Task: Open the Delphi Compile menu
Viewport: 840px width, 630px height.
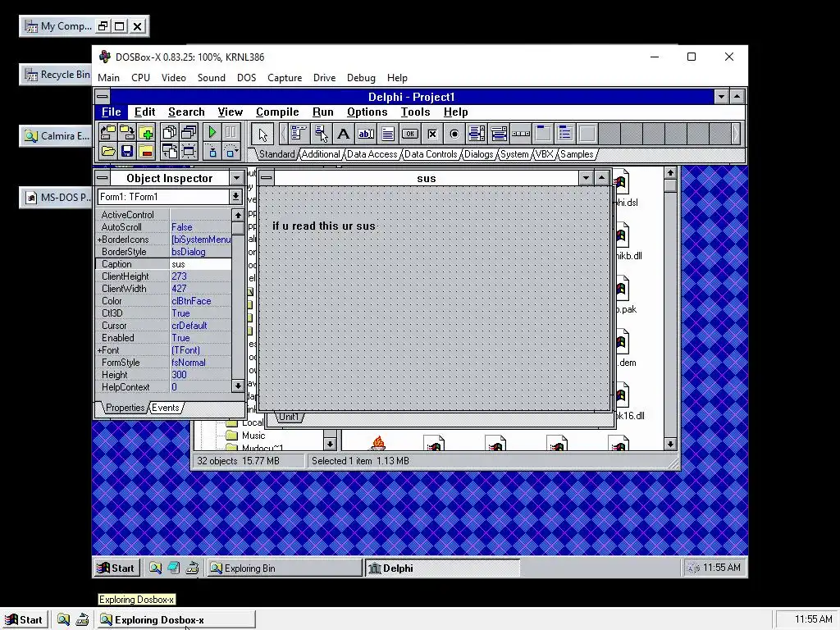Action: pos(277,112)
